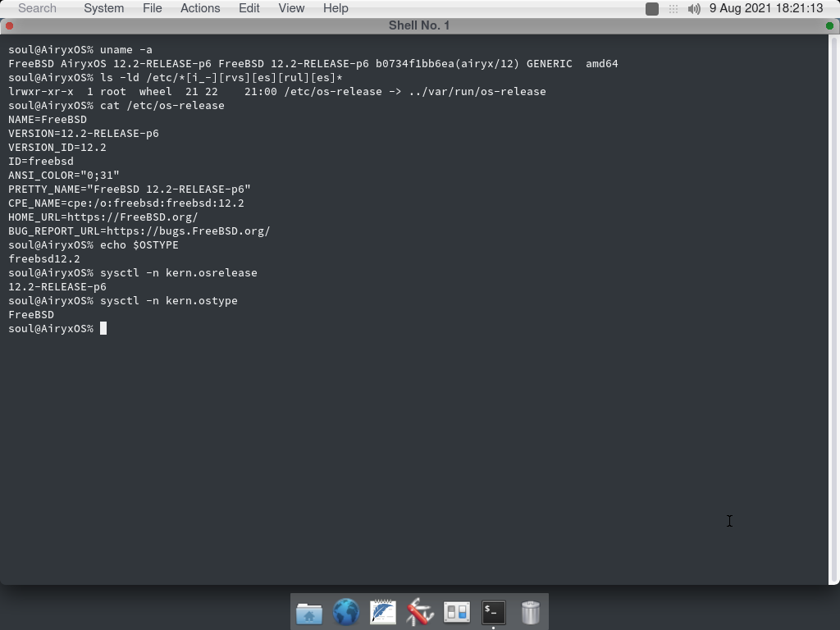Image resolution: width=840 pixels, height=630 pixels.
Task: Open the feather text editor dock icon
Action: click(x=382, y=612)
